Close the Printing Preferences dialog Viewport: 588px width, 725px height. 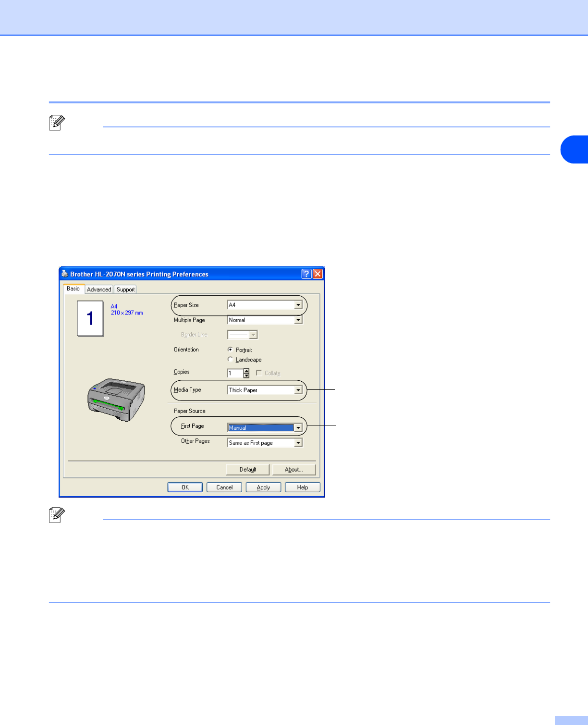pyautogui.click(x=318, y=274)
